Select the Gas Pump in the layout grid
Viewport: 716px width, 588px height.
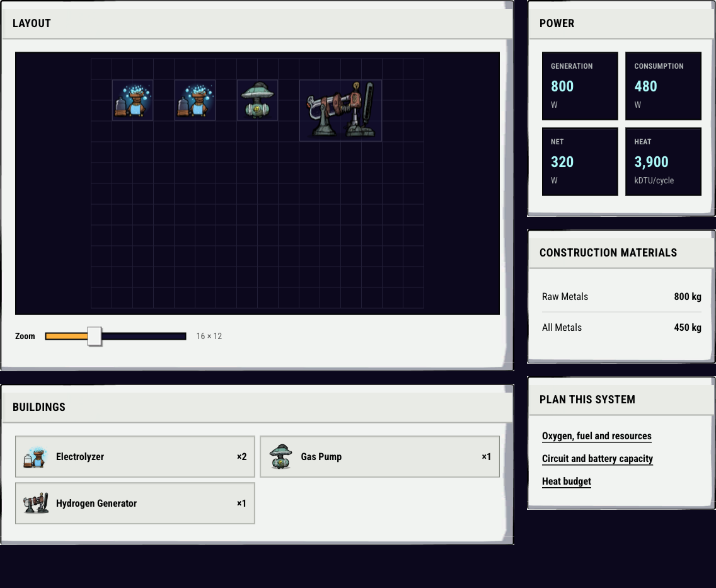[x=258, y=100]
